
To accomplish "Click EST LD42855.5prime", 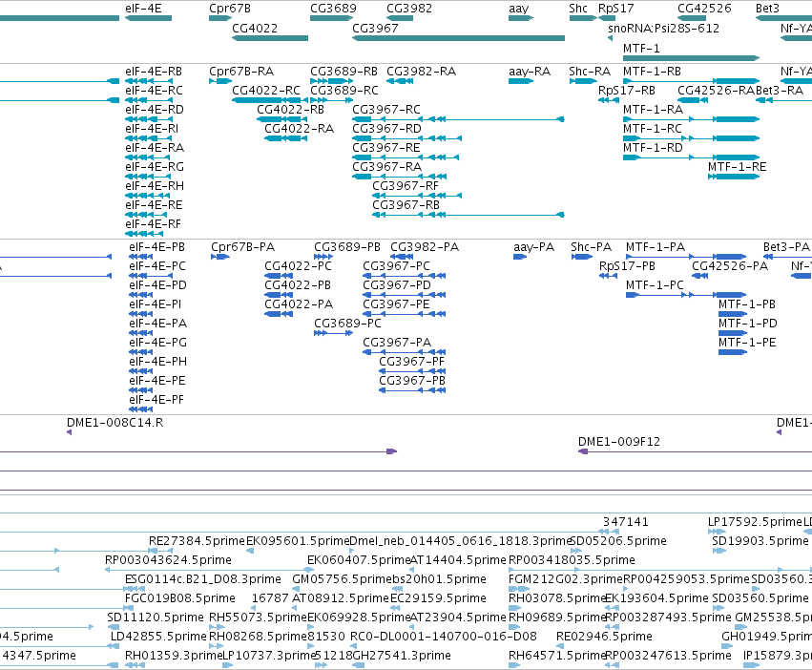I will [x=158, y=637].
